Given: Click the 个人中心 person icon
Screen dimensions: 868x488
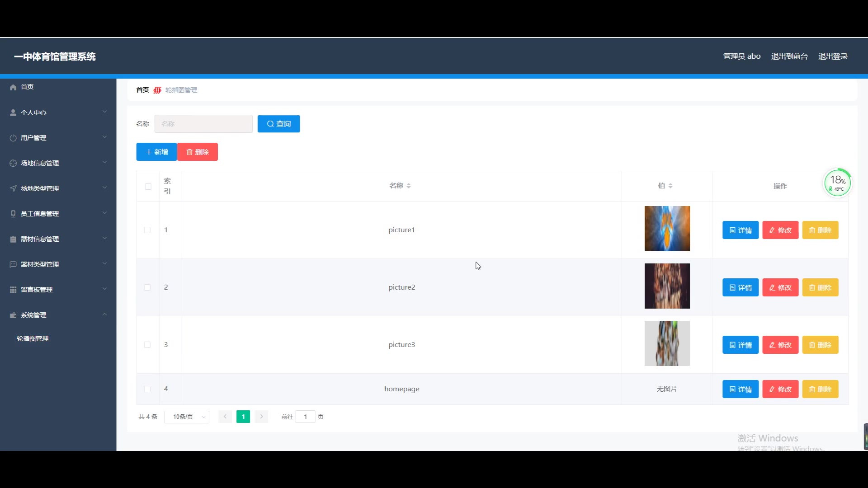Looking at the screenshot, I should (x=13, y=113).
